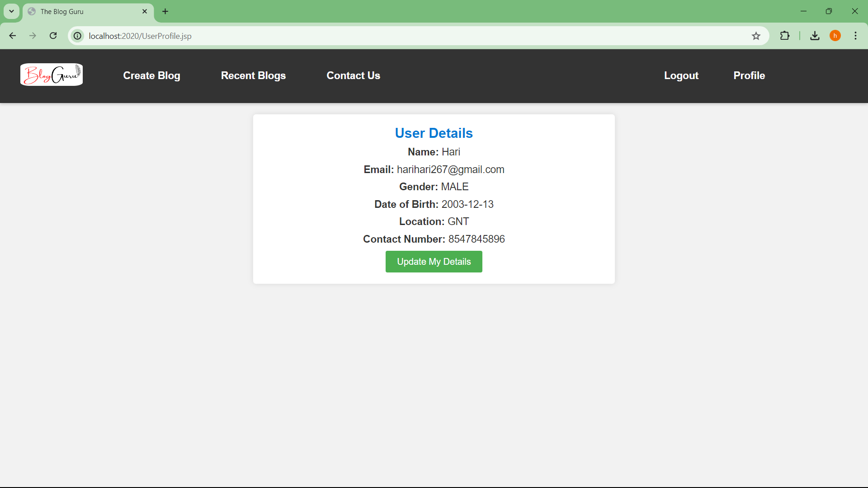The height and width of the screenshot is (488, 868).
Task: Open a new tab with plus button
Action: (165, 11)
